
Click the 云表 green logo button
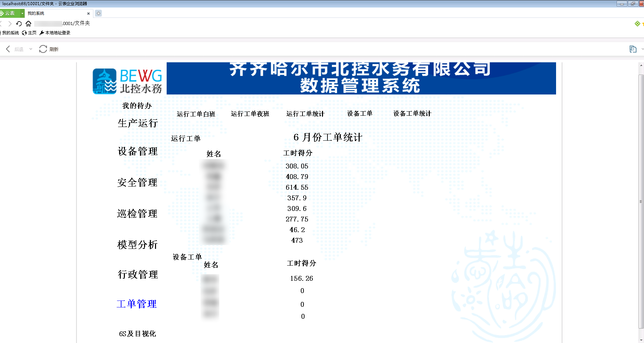[x=10, y=13]
